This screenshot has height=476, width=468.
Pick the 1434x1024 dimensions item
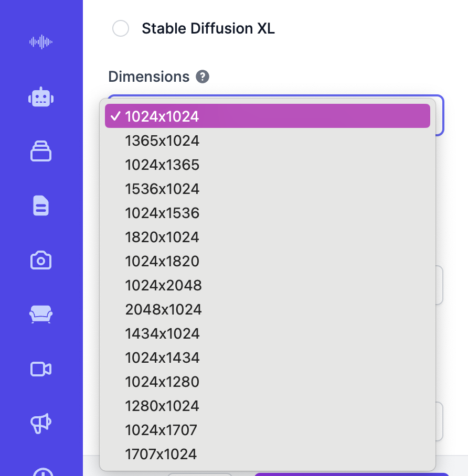click(162, 333)
